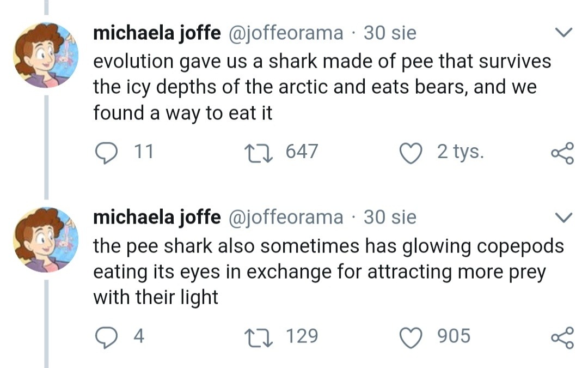Open the @joffeorama handle on the copepods tweet
Screen dimensions: 588x368
tap(285, 218)
